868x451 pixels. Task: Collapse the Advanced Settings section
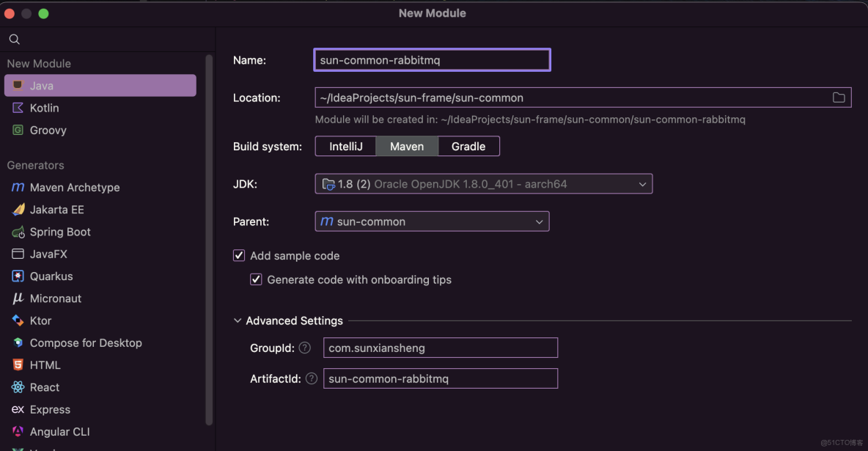[x=237, y=320]
